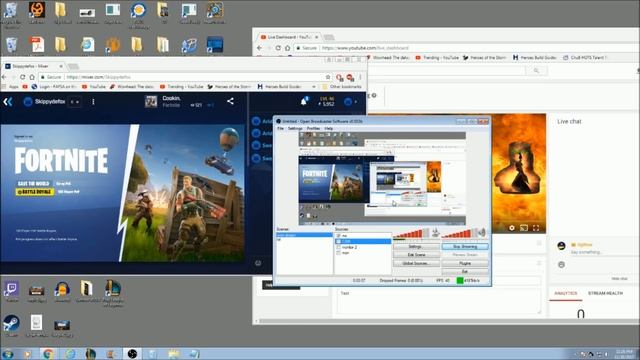640x360 pixels.
Task: Collapse Mixer sidebar with double-chevron icon
Action: (x=8, y=102)
